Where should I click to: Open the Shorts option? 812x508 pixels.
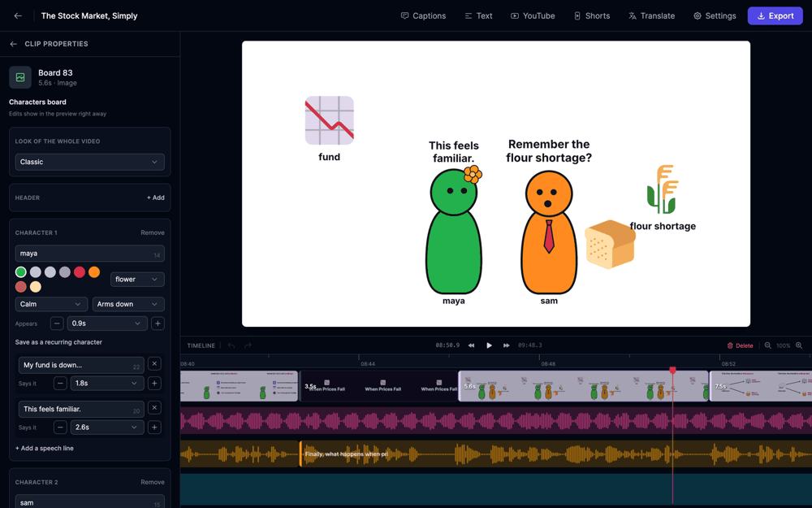(x=591, y=15)
